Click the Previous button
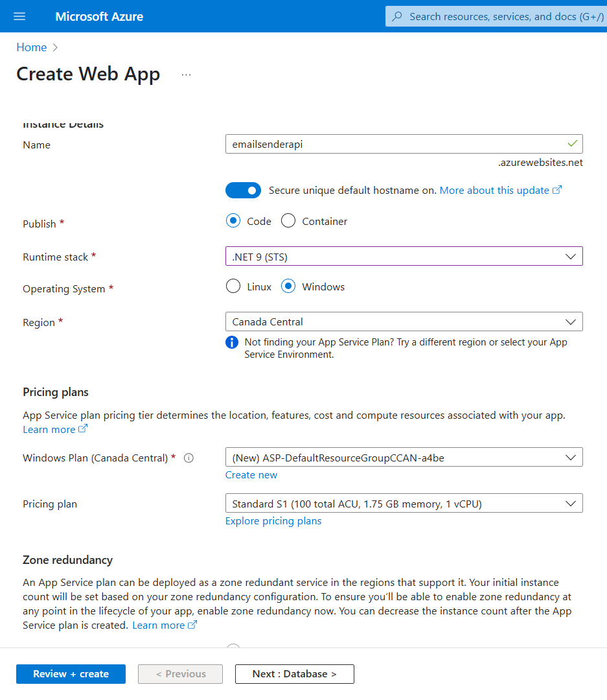The image size is (607, 700). (180, 674)
